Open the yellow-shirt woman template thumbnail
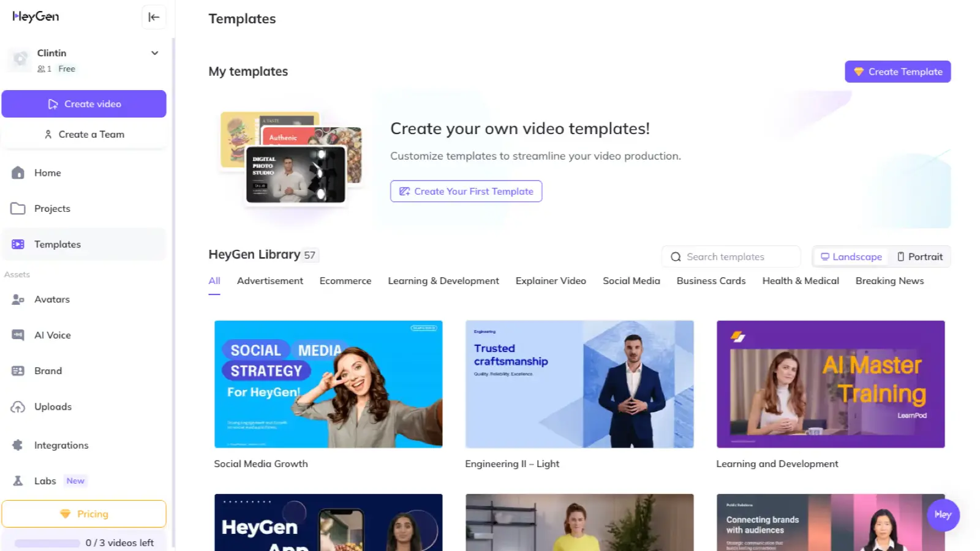The image size is (980, 551). coord(579,522)
